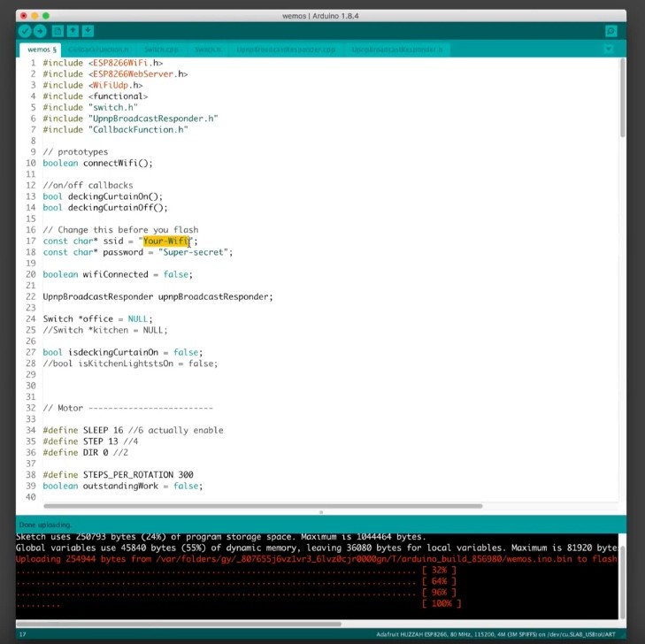The image size is (645, 644).
Task: Click the editor-console divider handle
Action: (x=320, y=512)
